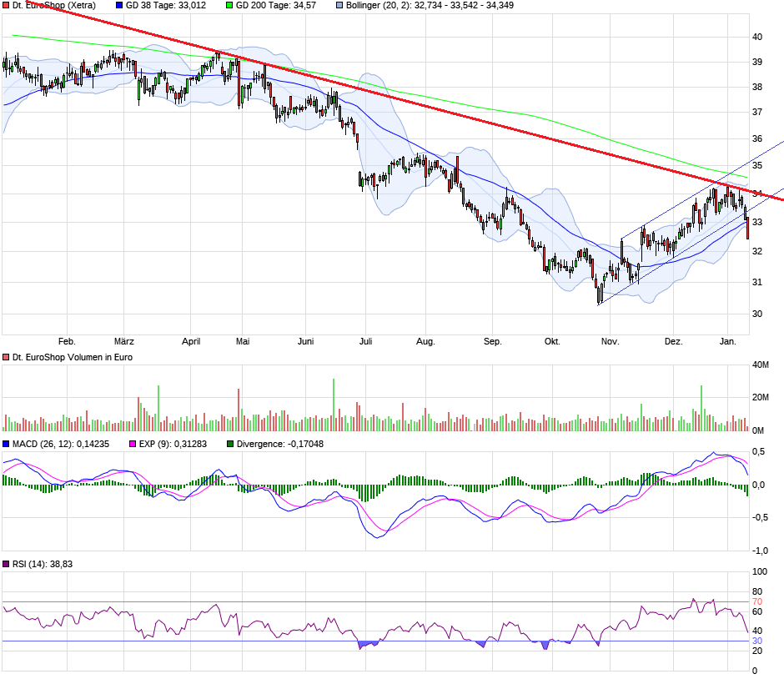
Task: Select the blue GD 38 Tage indicator icon
Action: pos(118,6)
